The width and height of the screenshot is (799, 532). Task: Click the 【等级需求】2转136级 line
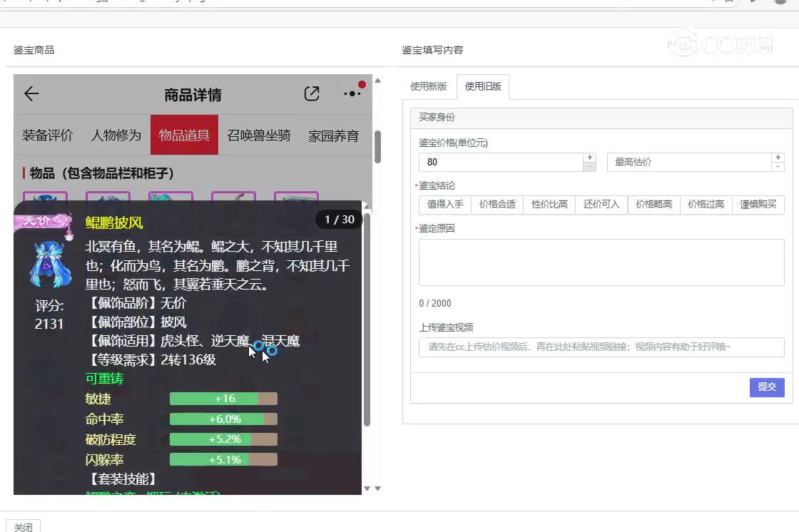coord(151,359)
